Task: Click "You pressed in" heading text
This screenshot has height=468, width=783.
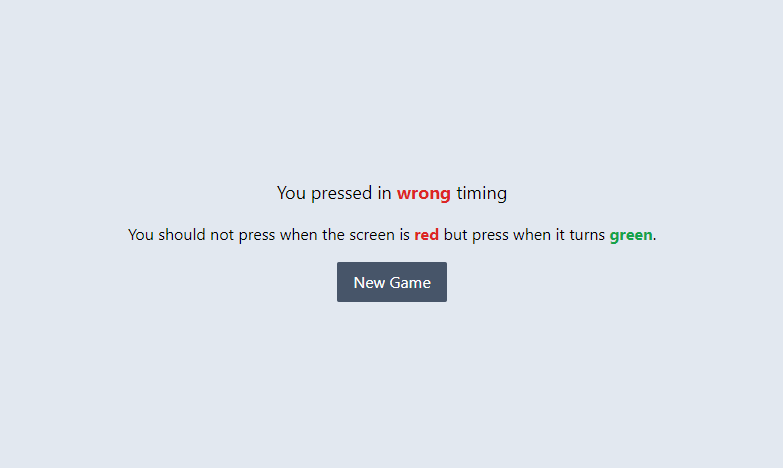Action: click(334, 193)
